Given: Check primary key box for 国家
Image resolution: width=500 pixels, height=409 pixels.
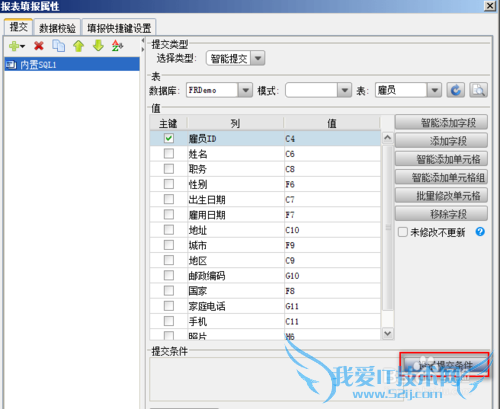Looking at the screenshot, I should click(169, 291).
